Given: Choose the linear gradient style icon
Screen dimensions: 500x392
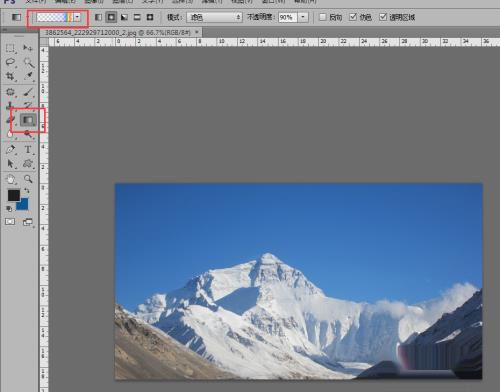Looking at the screenshot, I should (98, 17).
